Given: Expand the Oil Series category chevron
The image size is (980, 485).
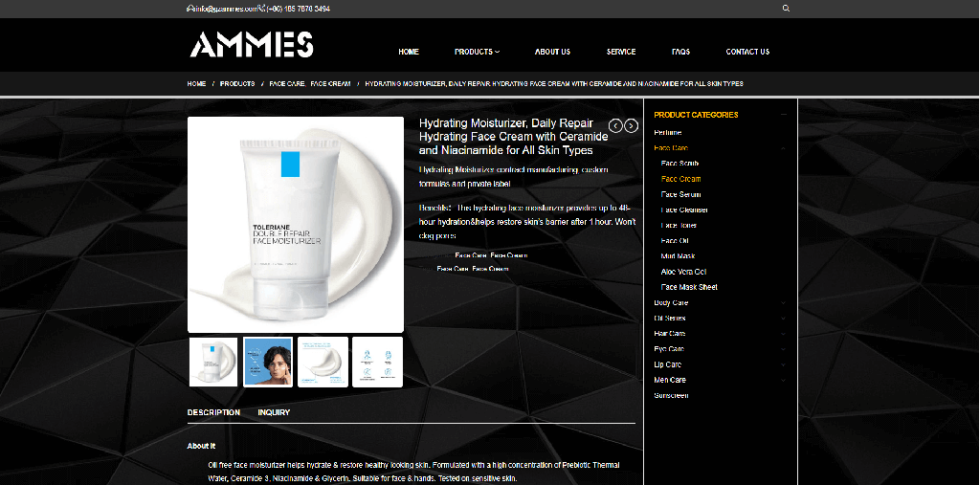Looking at the screenshot, I should click(783, 319).
